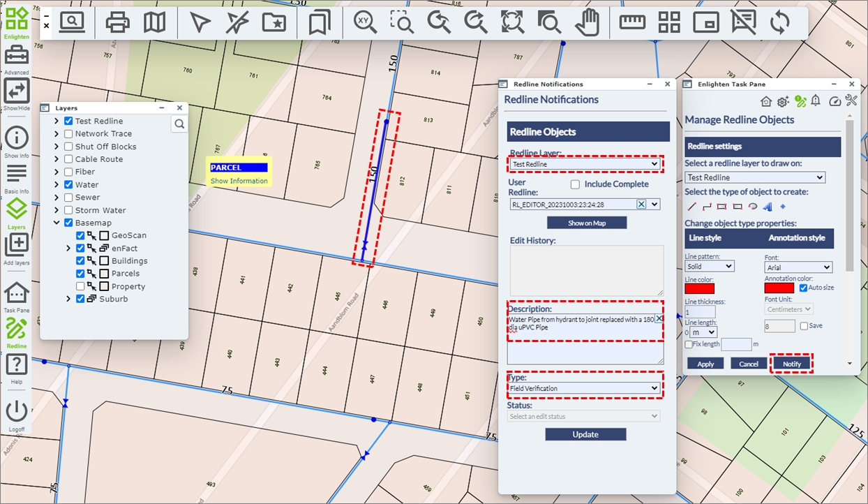This screenshot has width=868, height=504.
Task: Click the Show on Map button
Action: (586, 223)
